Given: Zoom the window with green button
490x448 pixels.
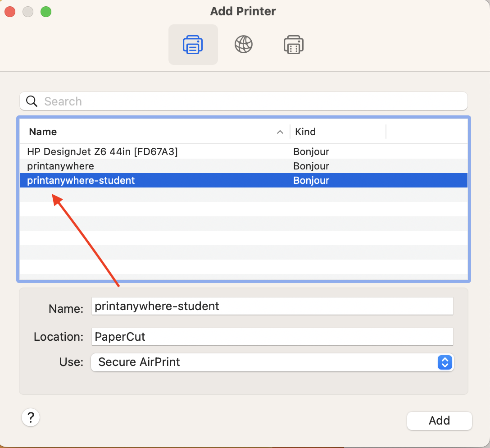Looking at the screenshot, I should (46, 12).
